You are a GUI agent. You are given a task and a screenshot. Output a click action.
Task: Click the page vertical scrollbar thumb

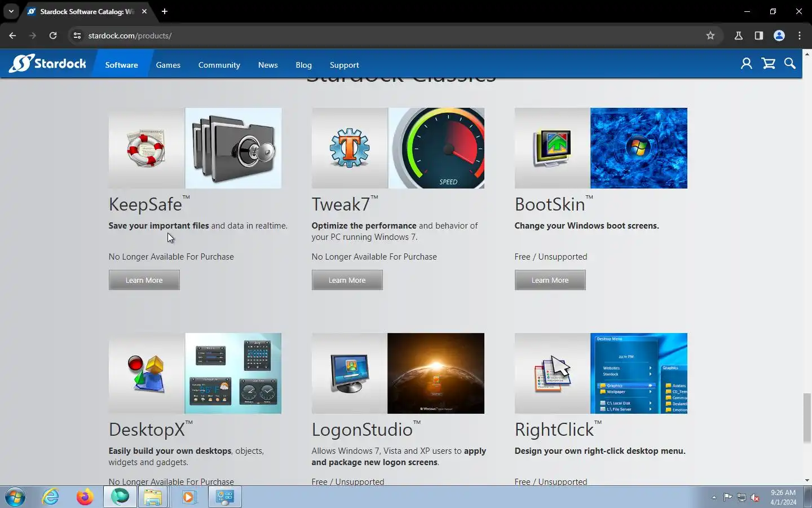(807, 418)
